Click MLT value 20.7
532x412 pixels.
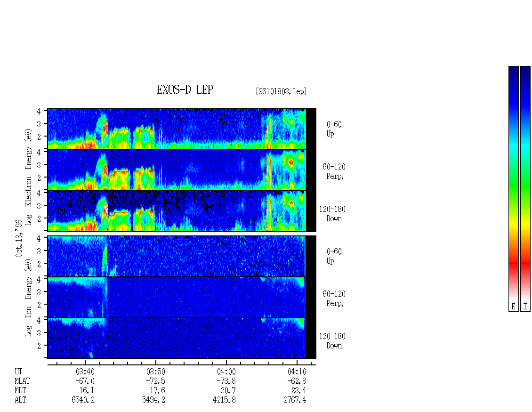click(228, 390)
